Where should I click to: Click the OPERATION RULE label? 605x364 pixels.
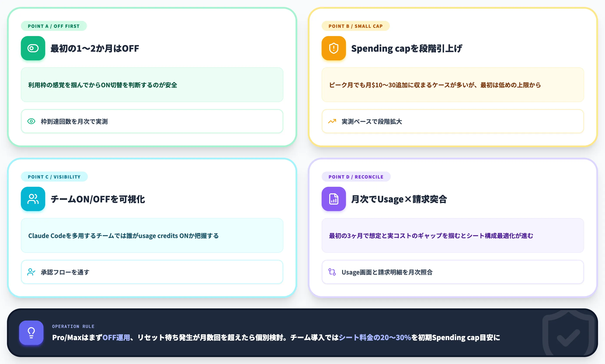73,326
